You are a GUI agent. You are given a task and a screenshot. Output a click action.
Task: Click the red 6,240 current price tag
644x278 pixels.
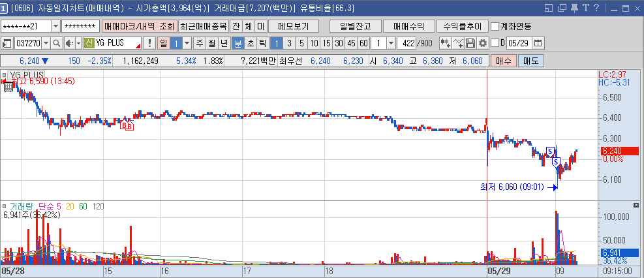620,151
